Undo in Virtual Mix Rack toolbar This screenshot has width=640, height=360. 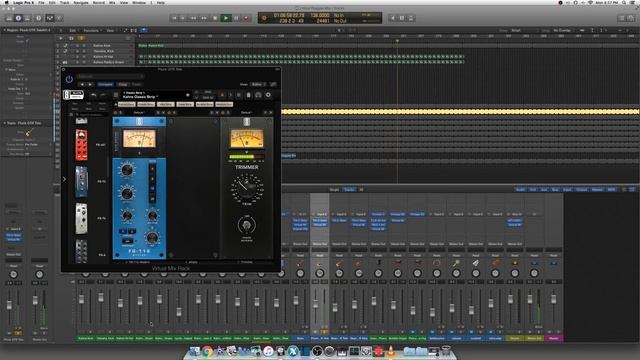coord(93,95)
